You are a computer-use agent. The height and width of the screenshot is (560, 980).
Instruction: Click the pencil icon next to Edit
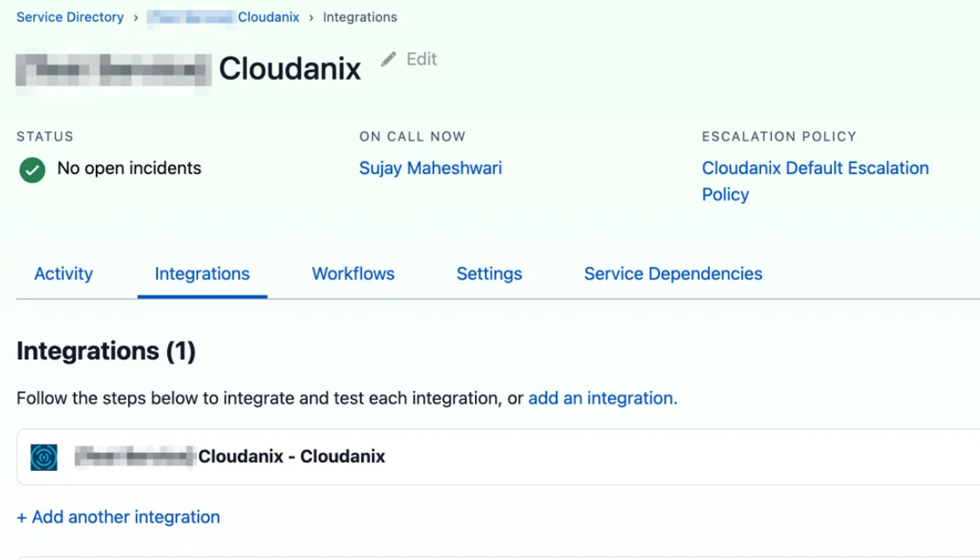pyautogui.click(x=389, y=59)
